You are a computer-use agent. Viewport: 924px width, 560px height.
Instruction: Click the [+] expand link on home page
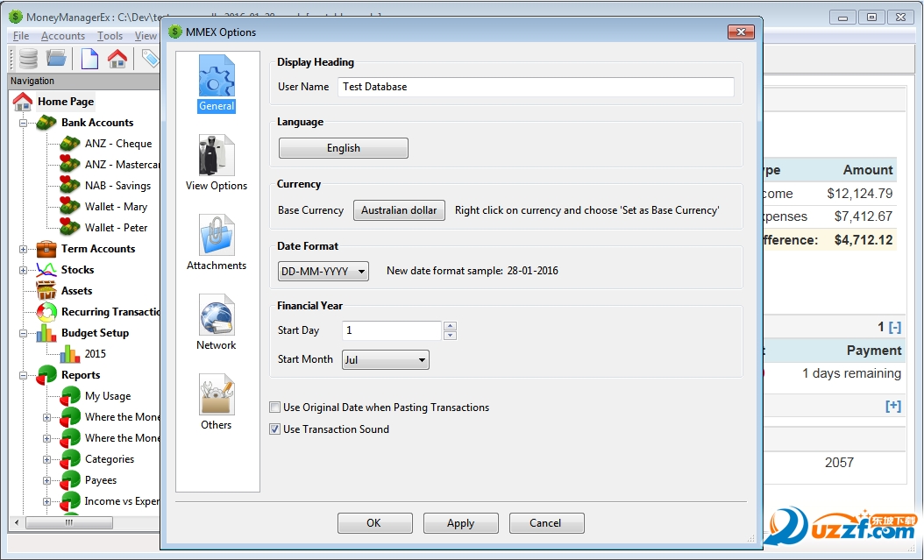pyautogui.click(x=893, y=406)
